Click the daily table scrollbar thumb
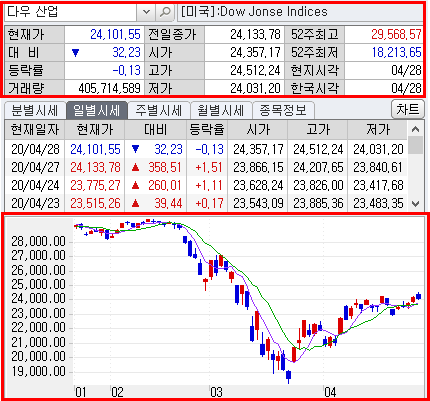The image size is (430, 401). tap(415, 145)
